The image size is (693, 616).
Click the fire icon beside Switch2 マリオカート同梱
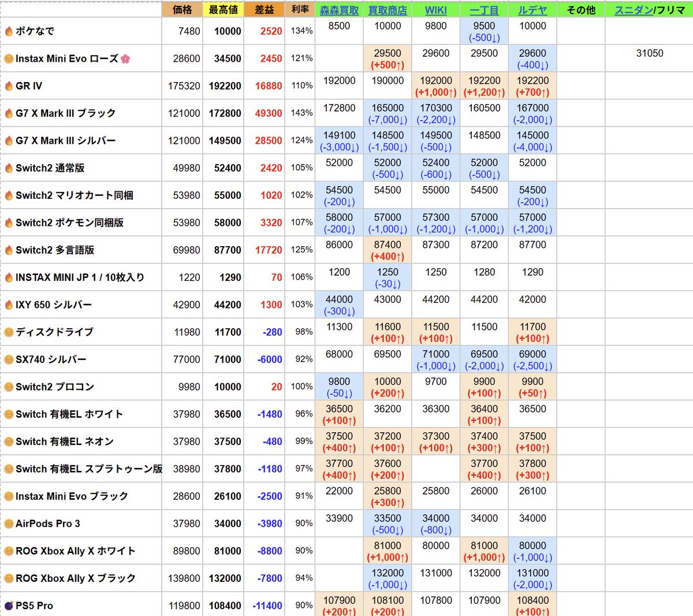9,195
